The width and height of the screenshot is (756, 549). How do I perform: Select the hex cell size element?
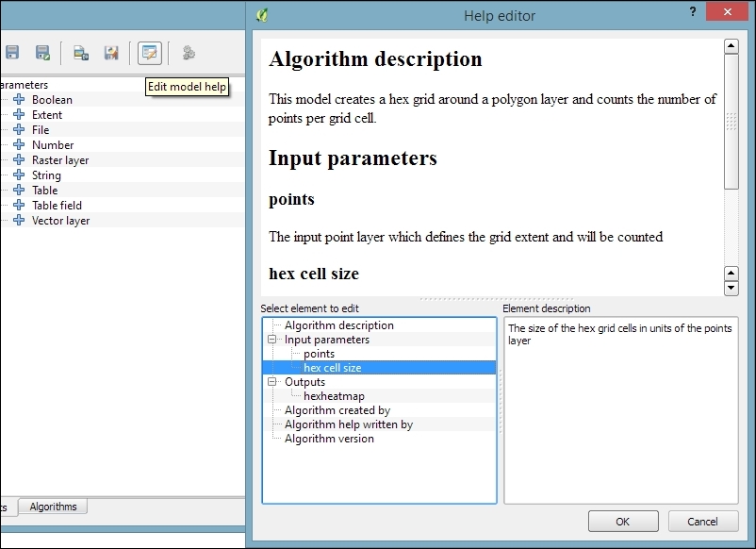click(332, 368)
